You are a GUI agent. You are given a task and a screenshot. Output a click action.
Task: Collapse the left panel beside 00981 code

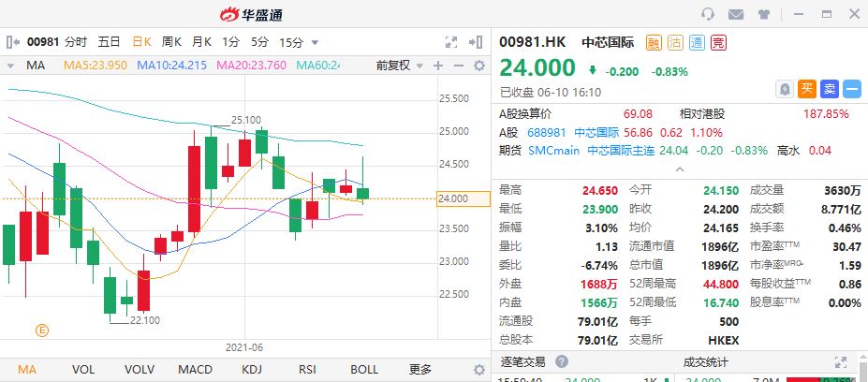coord(13,41)
